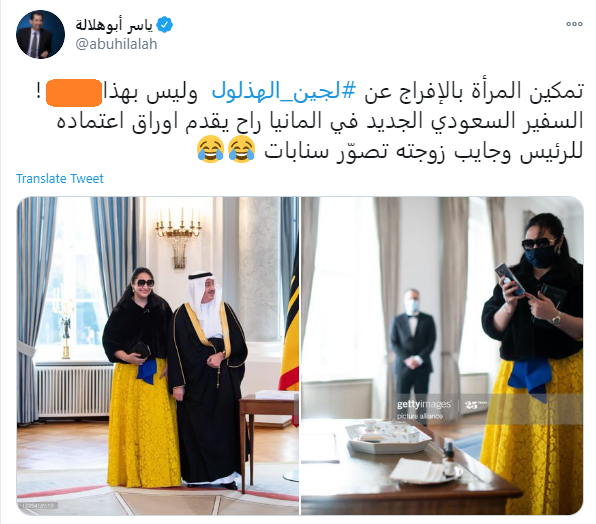
Task: Click the blurred man in tuxedo
Action: pos(412,344)
